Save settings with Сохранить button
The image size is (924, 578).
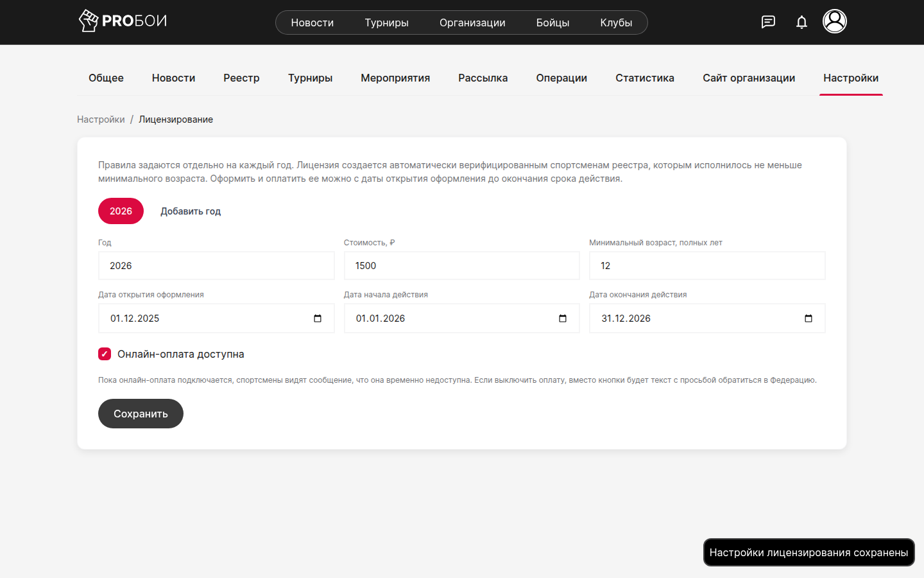(141, 414)
